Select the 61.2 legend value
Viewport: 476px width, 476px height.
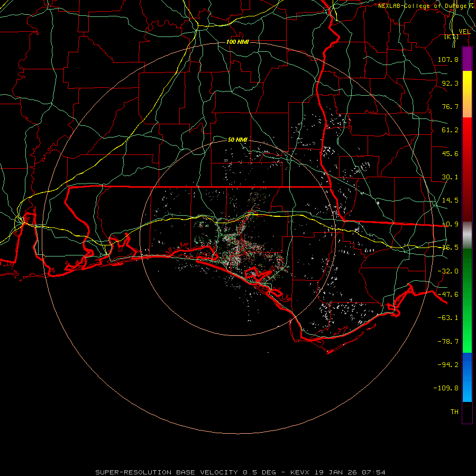[450, 130]
